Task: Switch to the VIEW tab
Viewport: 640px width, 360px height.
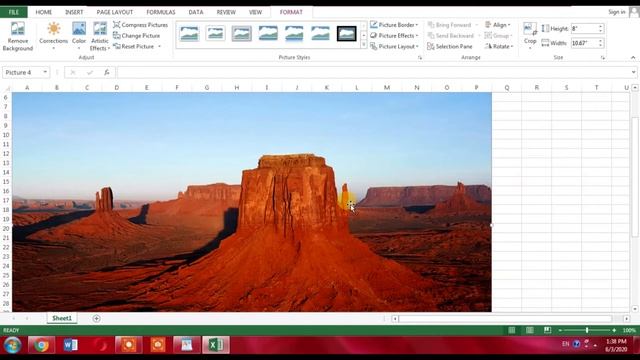Action: [x=256, y=12]
